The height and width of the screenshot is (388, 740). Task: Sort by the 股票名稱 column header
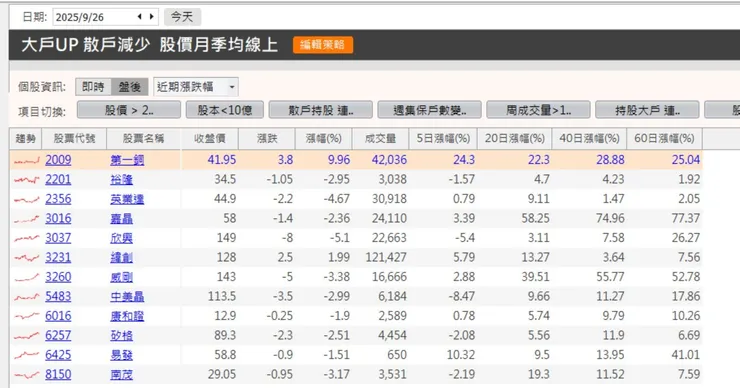pyautogui.click(x=143, y=139)
